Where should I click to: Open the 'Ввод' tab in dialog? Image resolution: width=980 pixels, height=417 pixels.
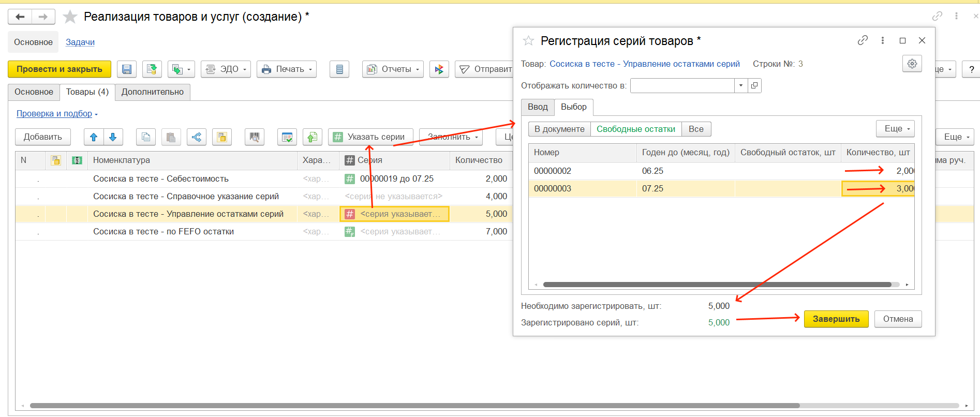[x=538, y=107]
